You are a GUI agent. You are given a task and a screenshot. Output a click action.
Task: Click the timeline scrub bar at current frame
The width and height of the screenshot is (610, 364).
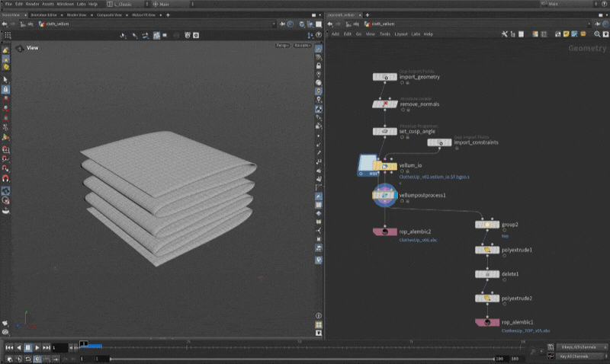coord(82,344)
